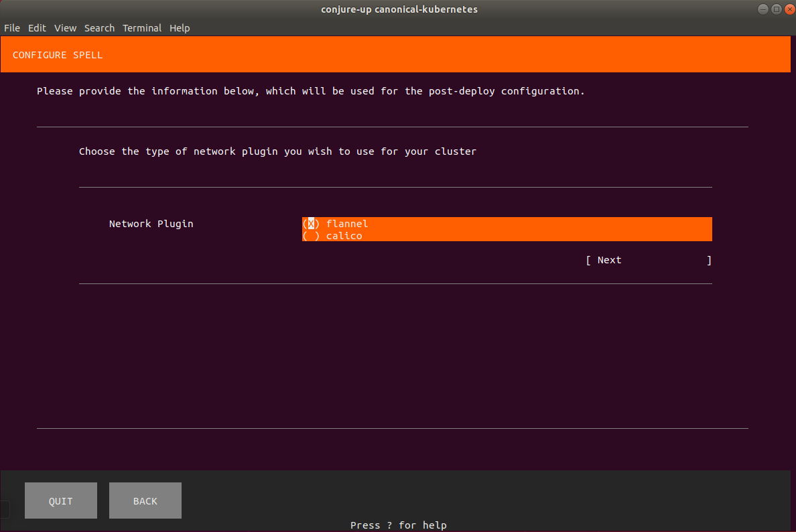The height and width of the screenshot is (532, 796).
Task: Open the Terminal menu
Action: click(142, 28)
